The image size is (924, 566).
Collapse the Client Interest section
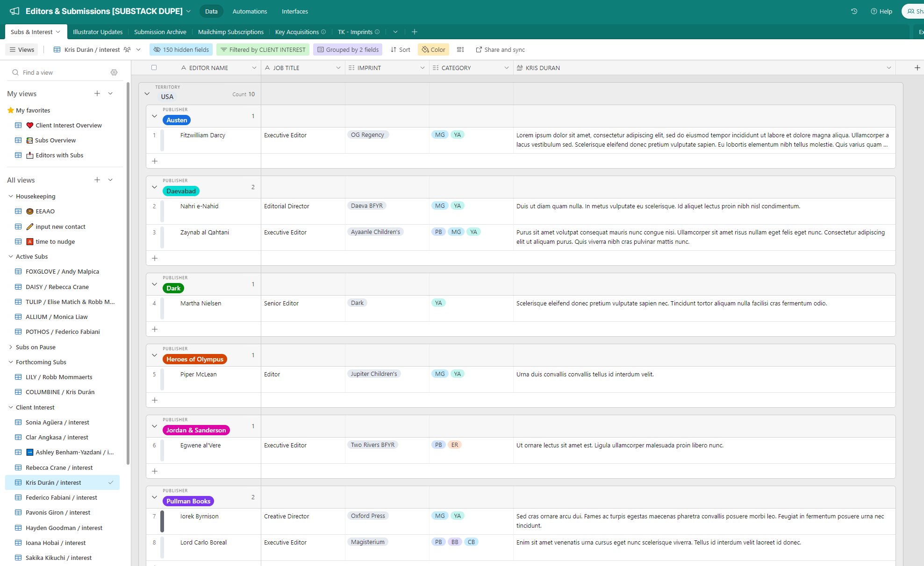tap(11, 407)
